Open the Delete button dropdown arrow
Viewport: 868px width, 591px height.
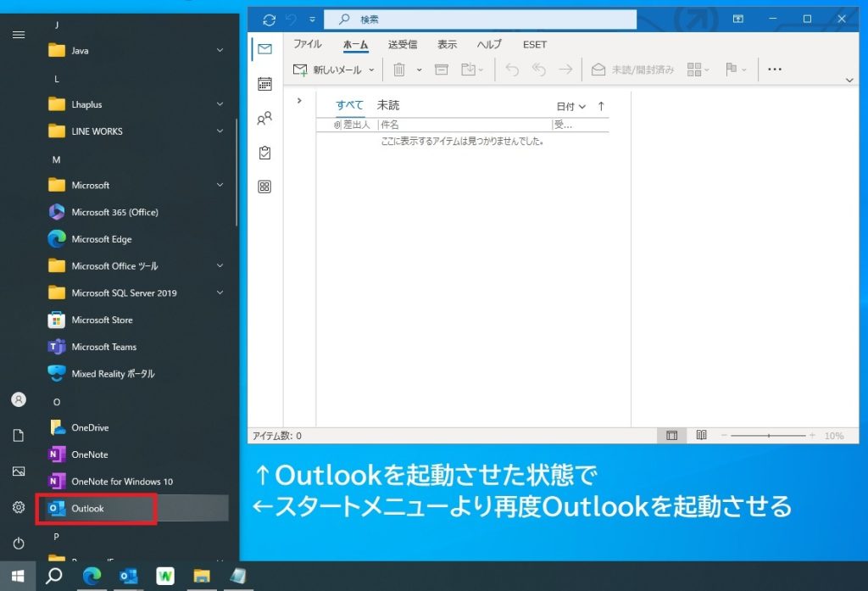tap(419, 70)
